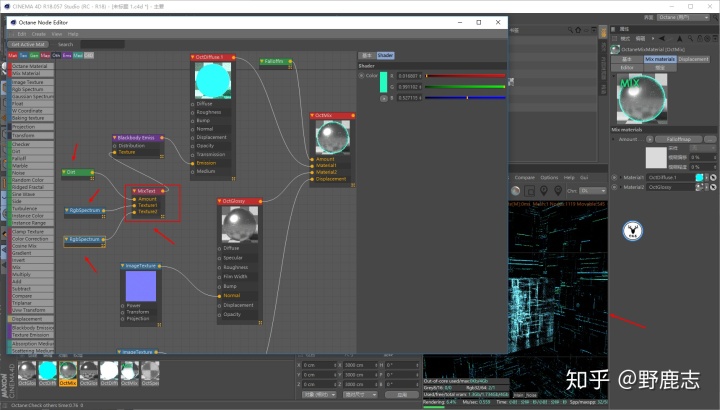Click the cyan Material1 preview icon

[x=699, y=177]
